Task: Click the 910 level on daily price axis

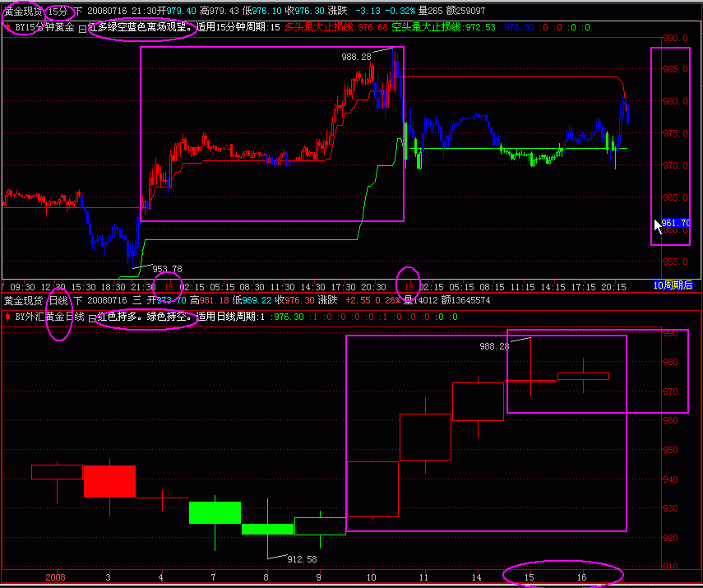Action: pyautogui.click(x=671, y=567)
